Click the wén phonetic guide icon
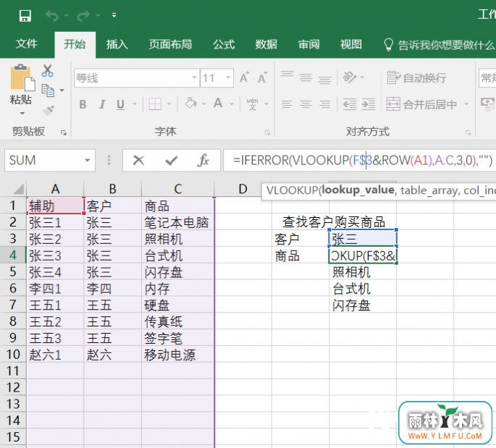Image resolution: width=496 pixels, height=448 pixels. [x=252, y=103]
